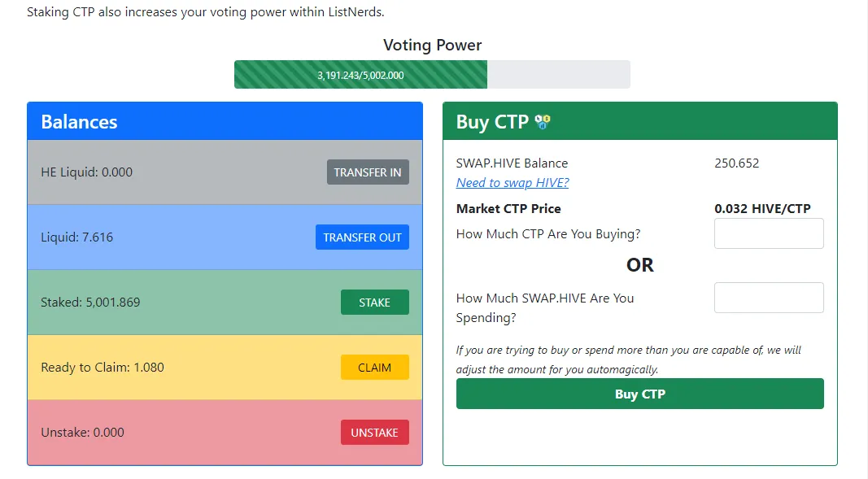Submit purchase with wide Buy CTP button
The image size is (868, 479).
pyautogui.click(x=639, y=394)
